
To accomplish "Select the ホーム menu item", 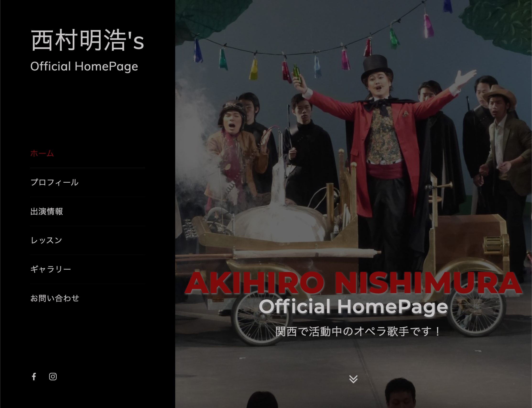I will pyautogui.click(x=42, y=153).
